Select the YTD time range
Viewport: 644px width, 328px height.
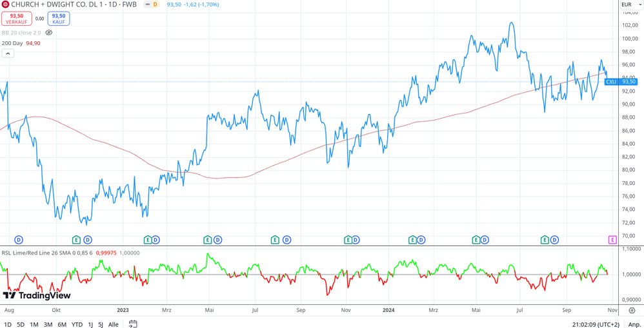pyautogui.click(x=77, y=324)
